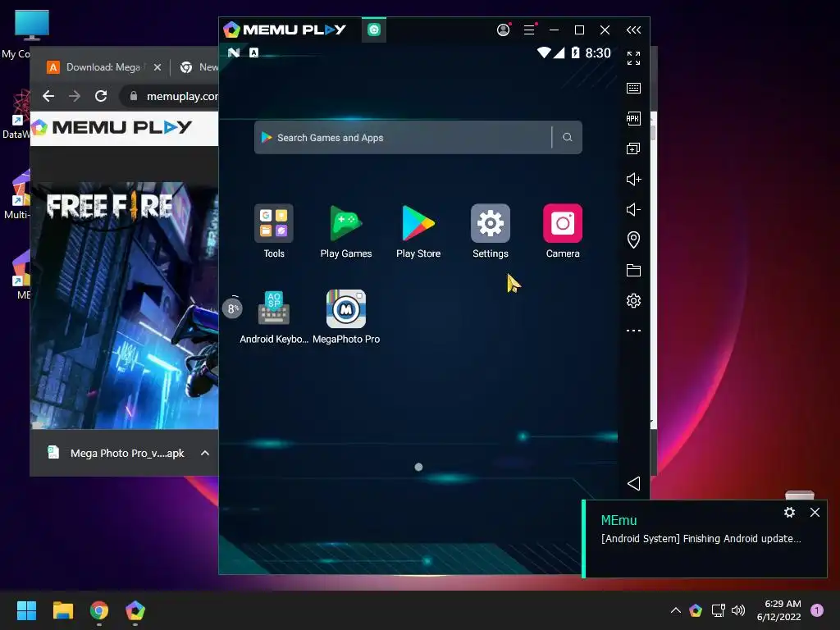Click the Finishing Android update notification text
The width and height of the screenshot is (840, 630).
pos(701,538)
